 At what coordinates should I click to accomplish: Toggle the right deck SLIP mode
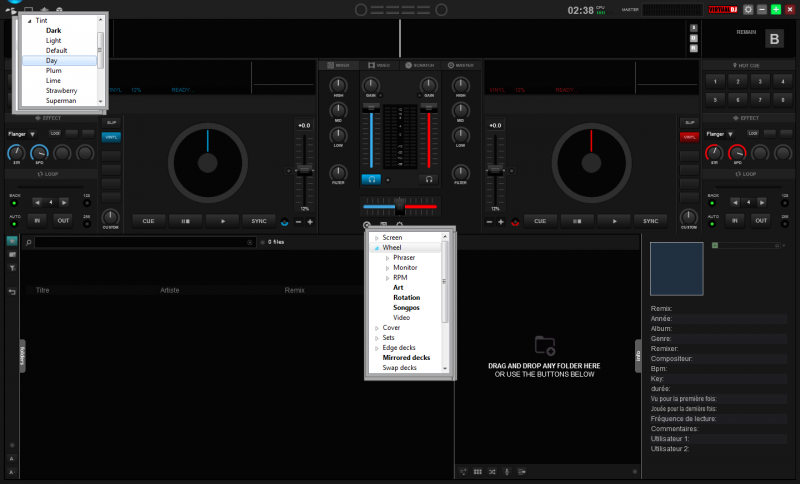coord(689,121)
